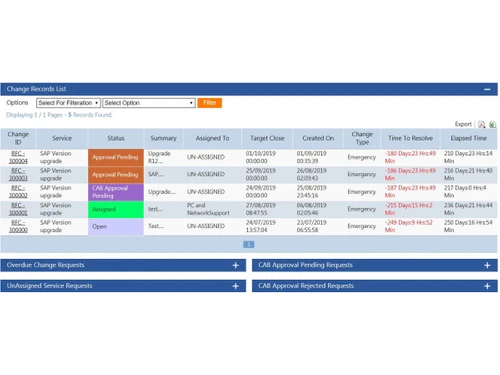Expand CAB Approval Rejected Requests panel

tap(487, 286)
